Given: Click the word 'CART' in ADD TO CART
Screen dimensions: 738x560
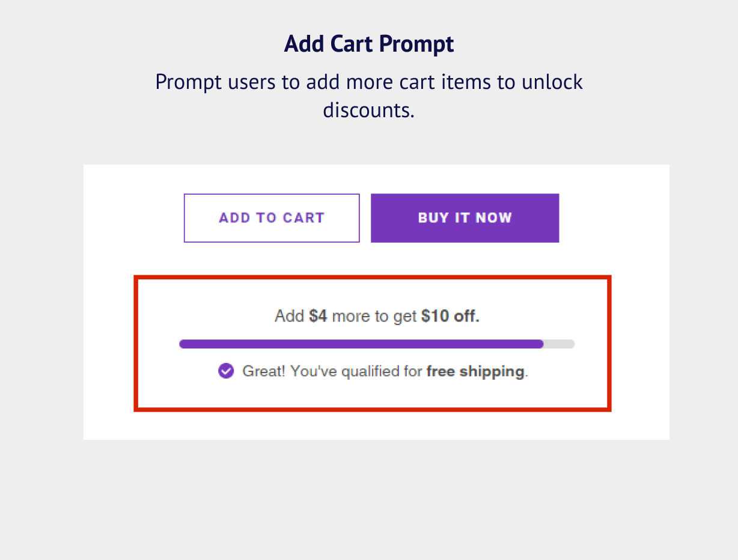Looking at the screenshot, I should 303,218.
